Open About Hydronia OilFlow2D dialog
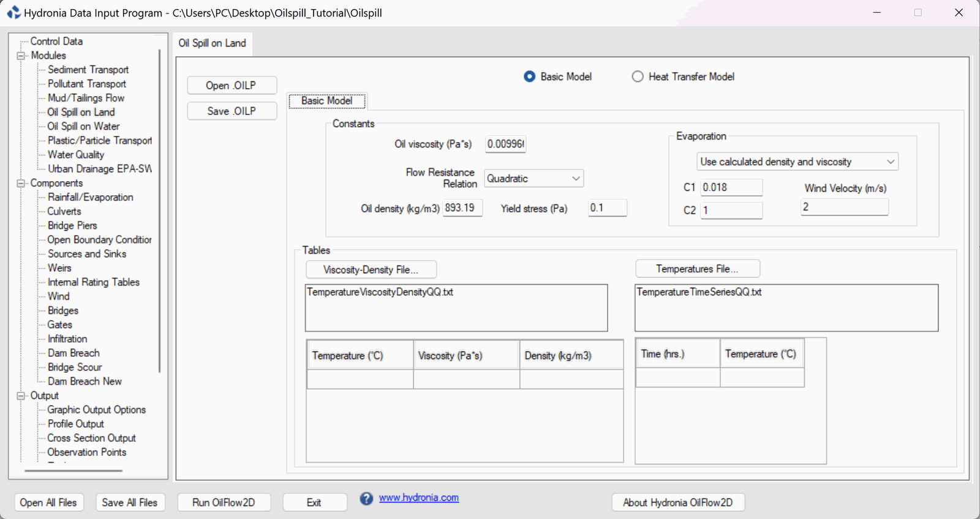 (x=678, y=502)
